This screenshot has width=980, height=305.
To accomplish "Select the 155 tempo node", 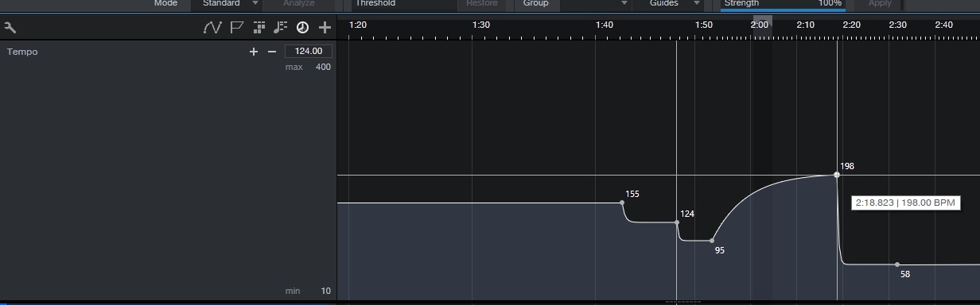I will point(622,203).
